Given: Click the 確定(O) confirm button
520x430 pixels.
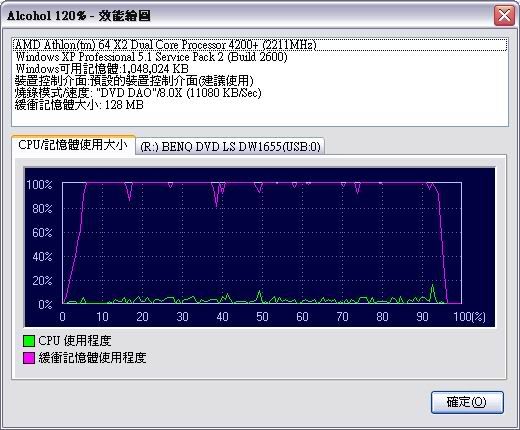Looking at the screenshot, I should coord(467,402).
